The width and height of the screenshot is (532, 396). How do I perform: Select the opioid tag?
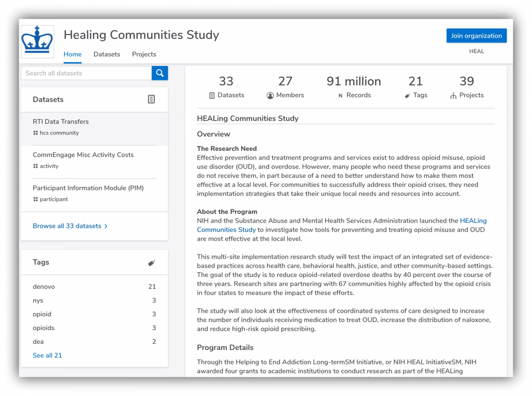point(42,314)
